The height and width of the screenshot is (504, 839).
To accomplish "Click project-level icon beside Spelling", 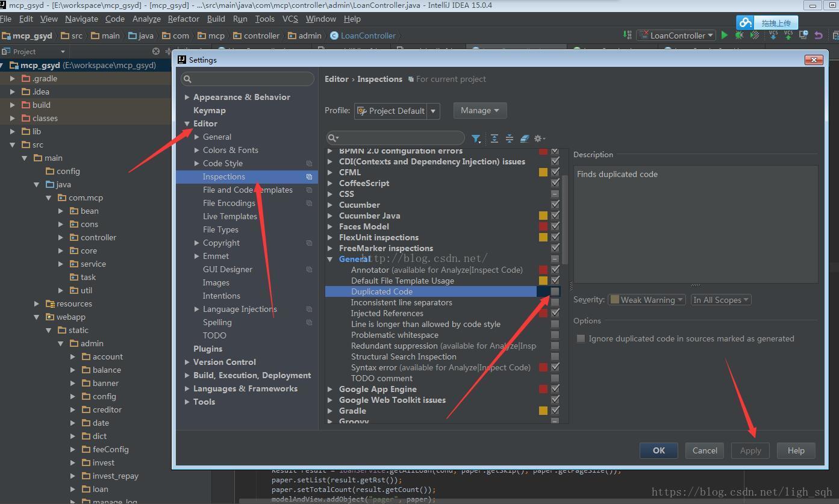I will coord(309,323).
